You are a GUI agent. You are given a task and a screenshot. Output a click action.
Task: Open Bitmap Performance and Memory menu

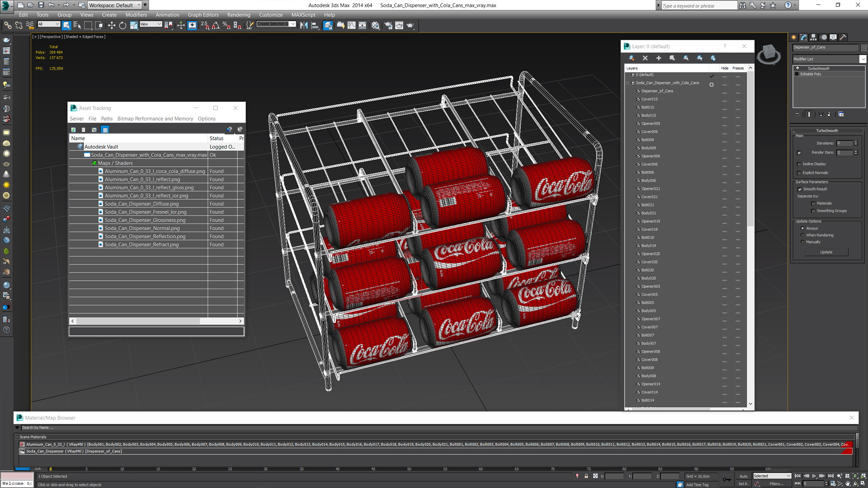click(155, 118)
